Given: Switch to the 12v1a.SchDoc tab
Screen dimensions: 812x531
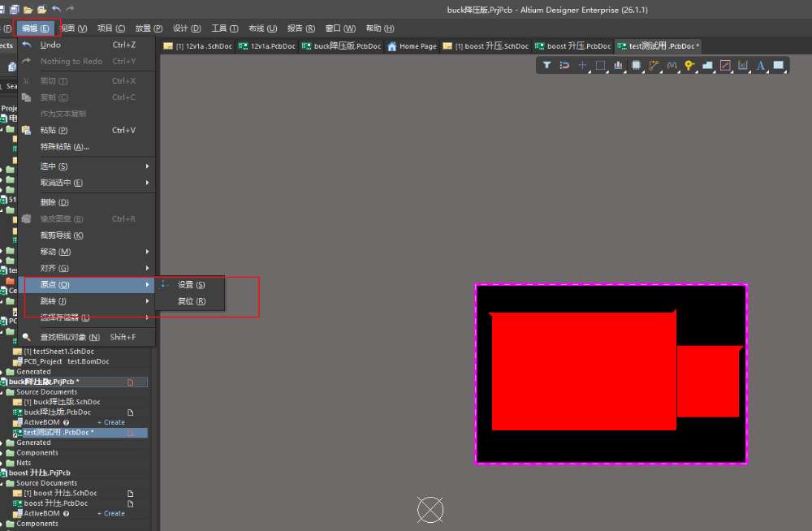Looking at the screenshot, I should coord(198,46).
